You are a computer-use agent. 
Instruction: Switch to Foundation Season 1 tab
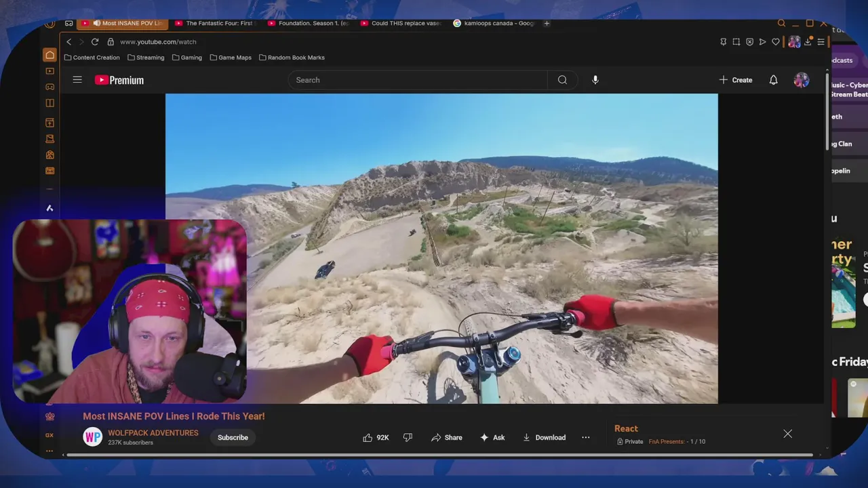point(307,23)
